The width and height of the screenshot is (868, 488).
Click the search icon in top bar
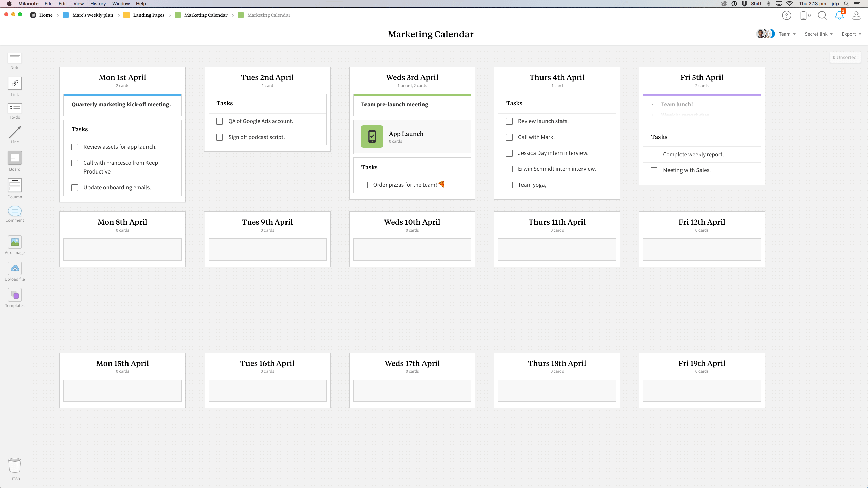(x=823, y=16)
